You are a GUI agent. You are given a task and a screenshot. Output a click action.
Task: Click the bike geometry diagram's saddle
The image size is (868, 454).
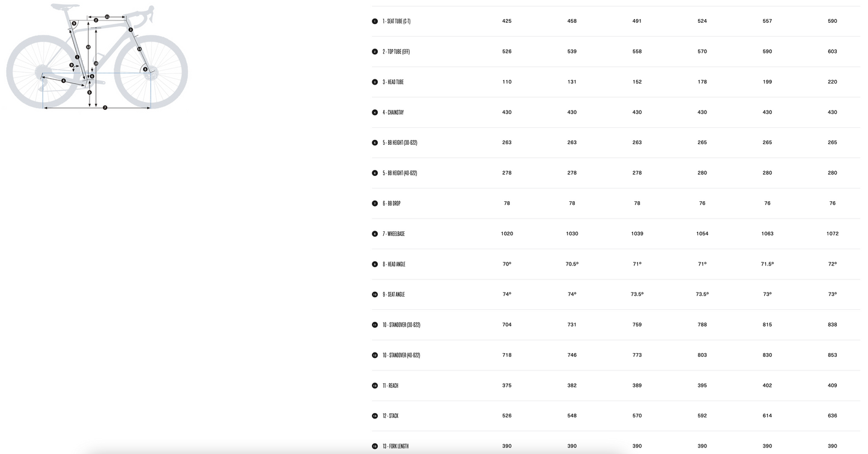pos(66,7)
